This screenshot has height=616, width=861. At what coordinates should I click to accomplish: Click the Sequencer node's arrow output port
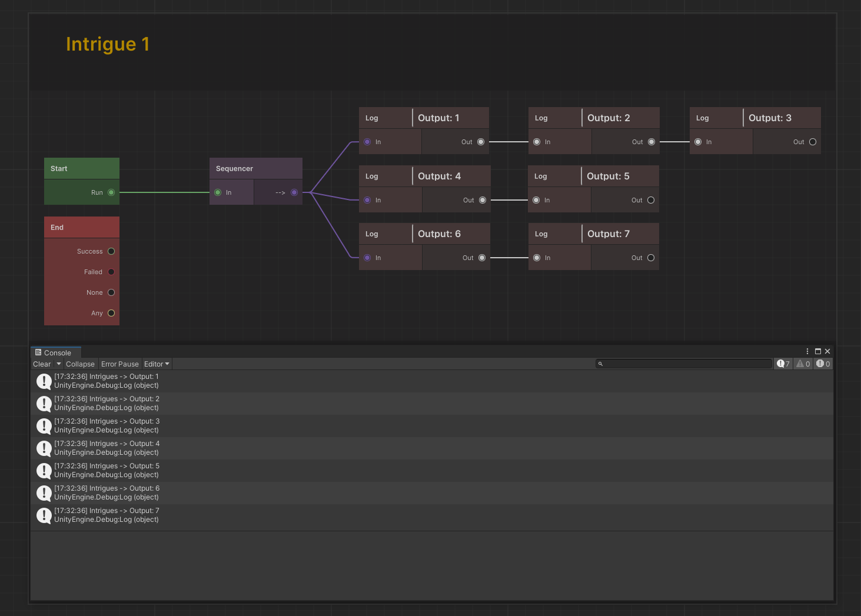click(294, 192)
